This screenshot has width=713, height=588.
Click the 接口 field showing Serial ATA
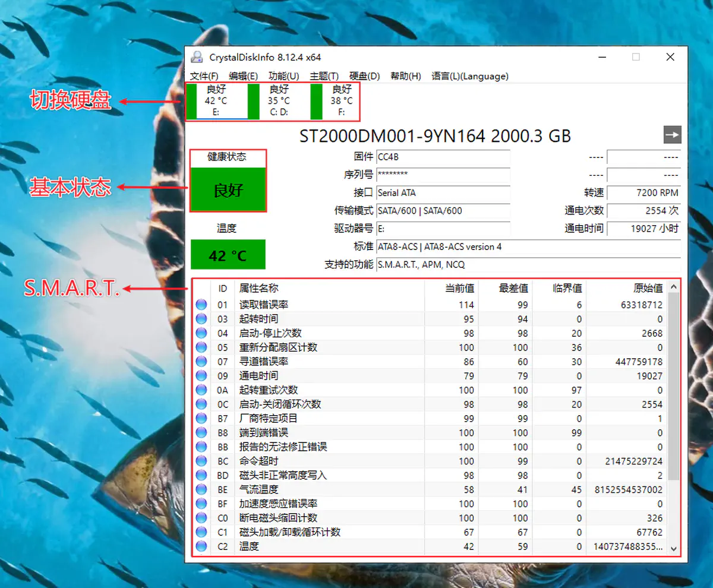pos(443,193)
